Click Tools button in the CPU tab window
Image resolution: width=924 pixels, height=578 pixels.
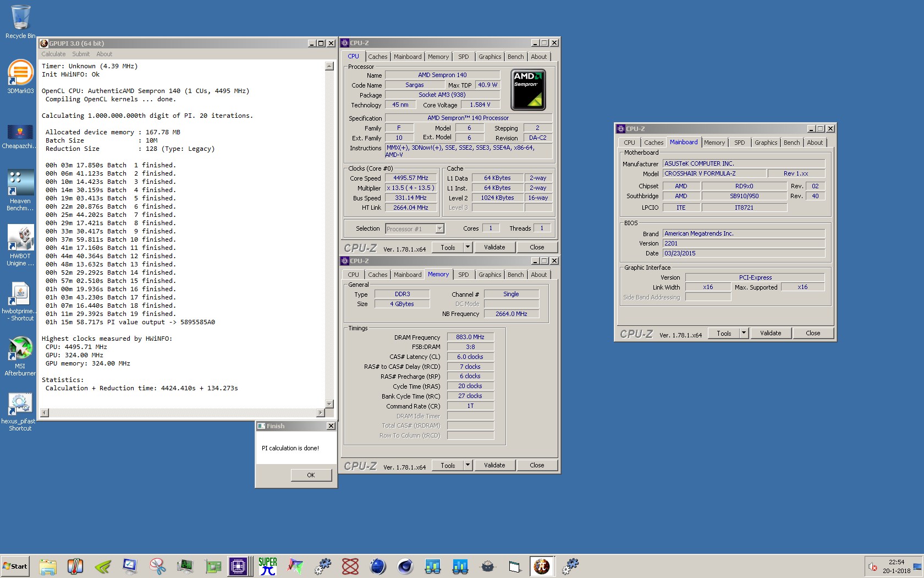pos(448,248)
